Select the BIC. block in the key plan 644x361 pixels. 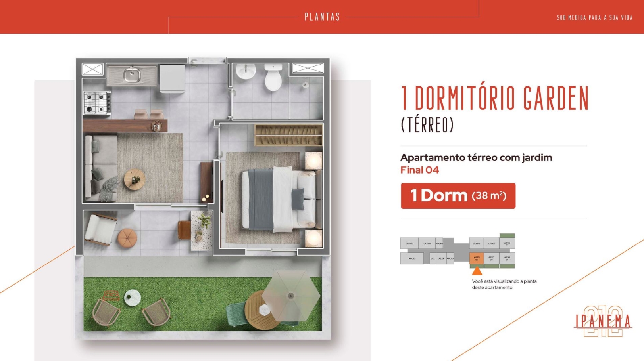(433, 258)
